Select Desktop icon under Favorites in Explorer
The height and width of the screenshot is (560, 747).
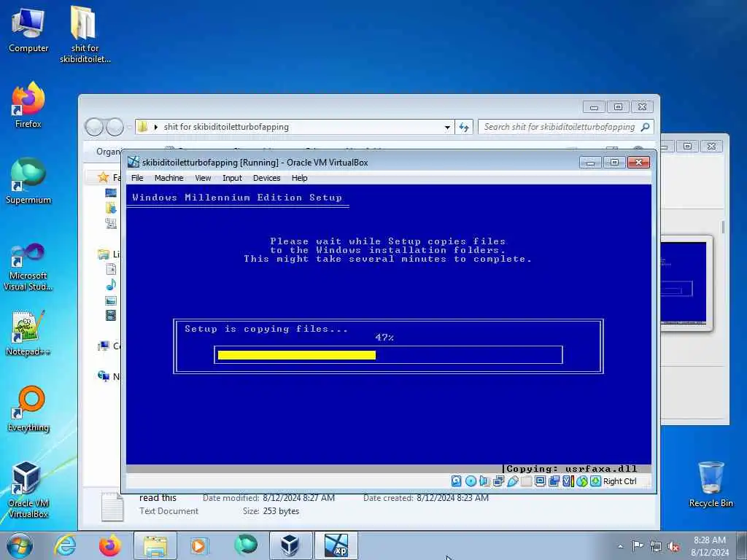click(111, 192)
